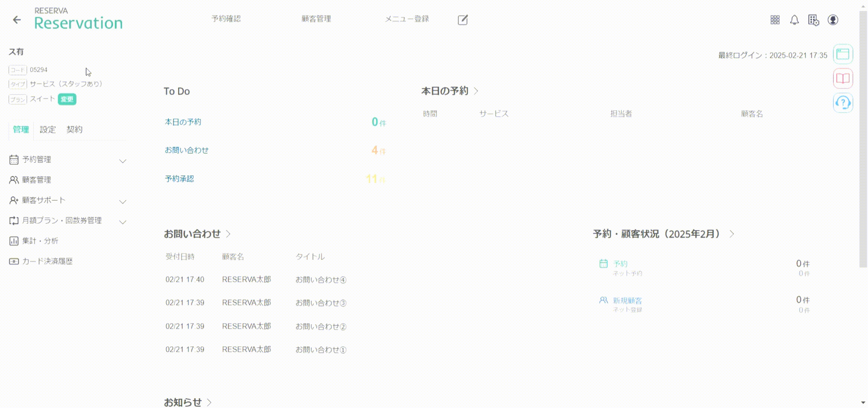Open 予約・顧客状況 section arrow
Image resolution: width=868 pixels, height=408 pixels.
pos(732,234)
